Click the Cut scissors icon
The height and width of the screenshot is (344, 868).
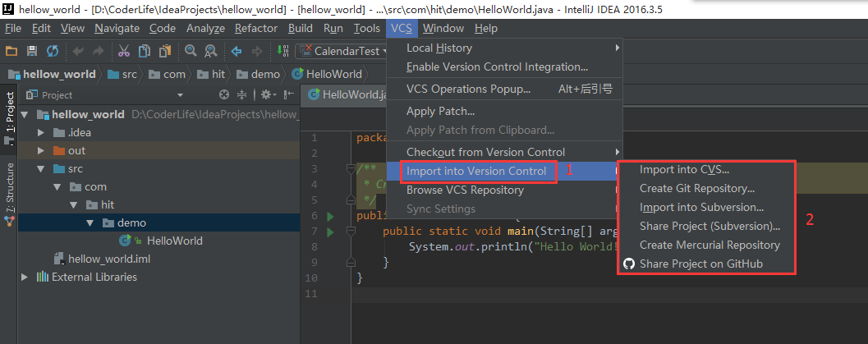tap(123, 52)
